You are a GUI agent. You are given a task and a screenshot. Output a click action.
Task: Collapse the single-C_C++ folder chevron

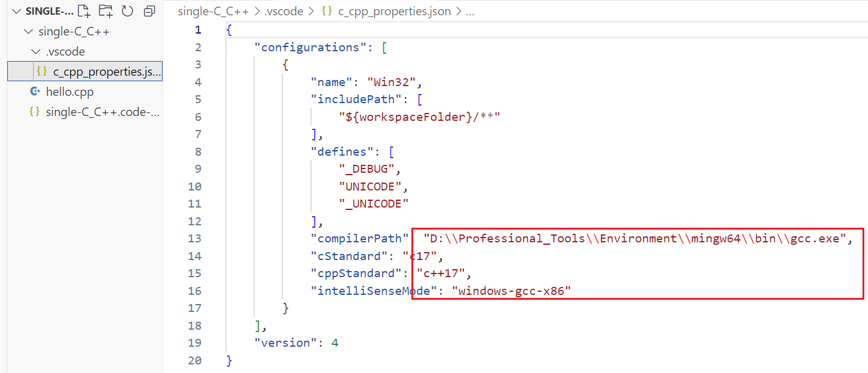pos(28,32)
